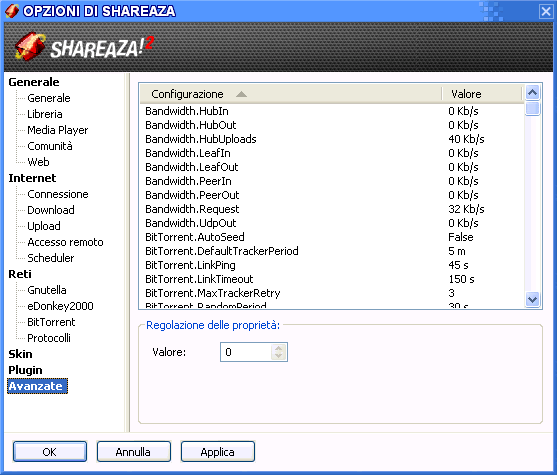Select the BitTorrent.LinkPing setting row

coord(332,265)
